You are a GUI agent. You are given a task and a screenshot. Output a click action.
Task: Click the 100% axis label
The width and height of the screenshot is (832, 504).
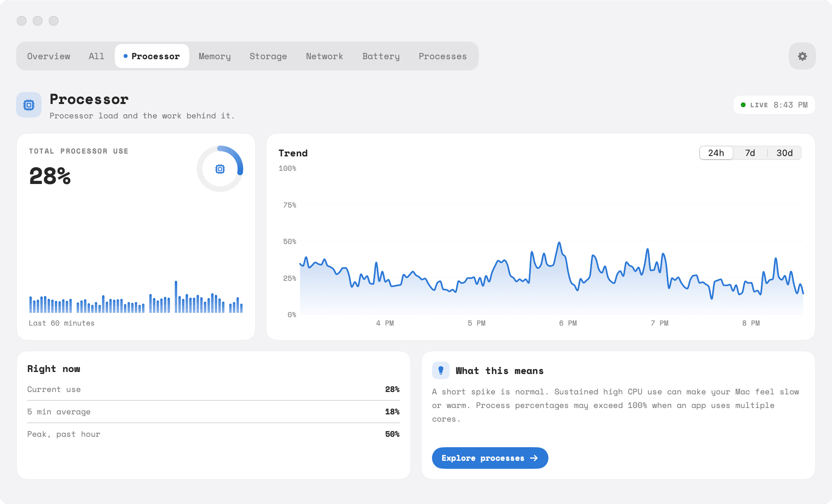[288, 168]
